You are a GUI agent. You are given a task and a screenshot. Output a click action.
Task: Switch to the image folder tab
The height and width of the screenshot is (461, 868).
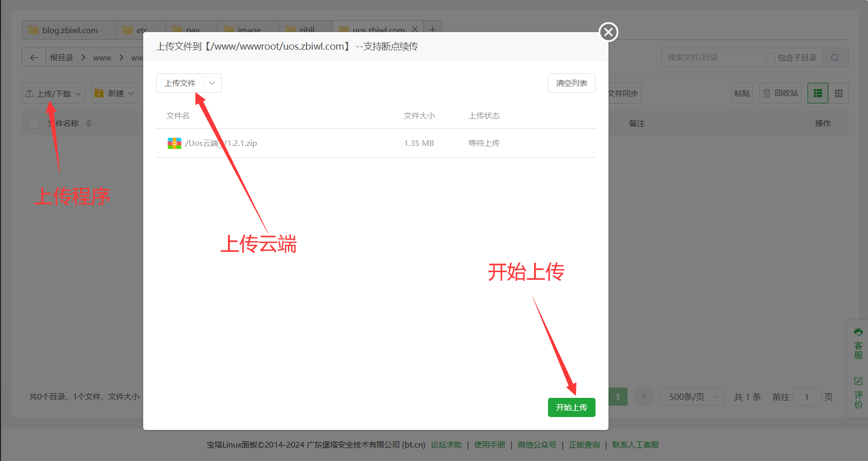(248, 30)
